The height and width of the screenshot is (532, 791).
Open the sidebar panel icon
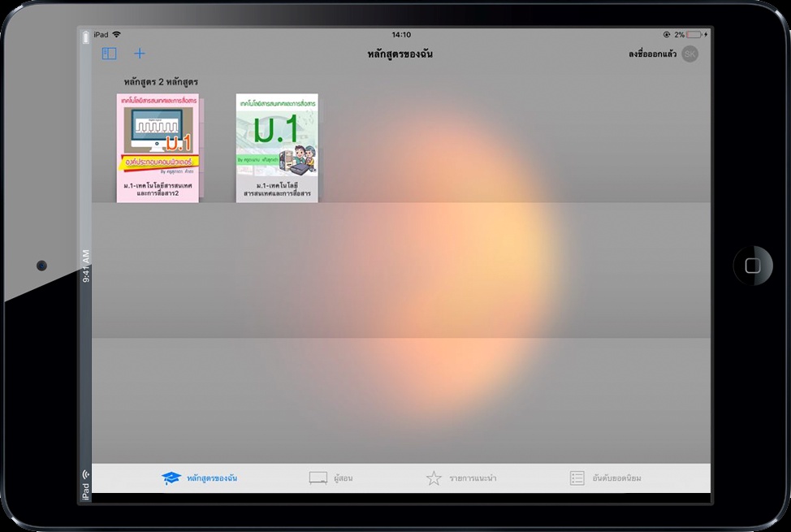pyautogui.click(x=109, y=54)
